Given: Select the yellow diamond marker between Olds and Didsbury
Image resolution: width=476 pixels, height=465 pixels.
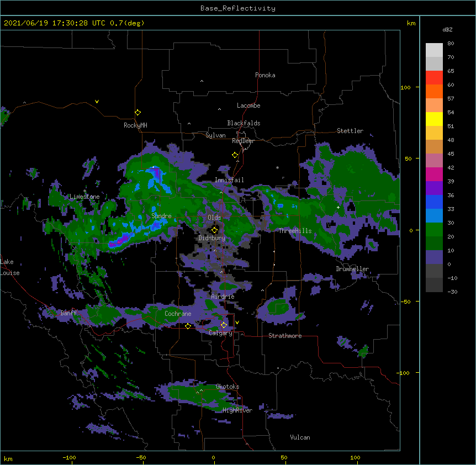Looking at the screenshot, I should click(x=214, y=230).
